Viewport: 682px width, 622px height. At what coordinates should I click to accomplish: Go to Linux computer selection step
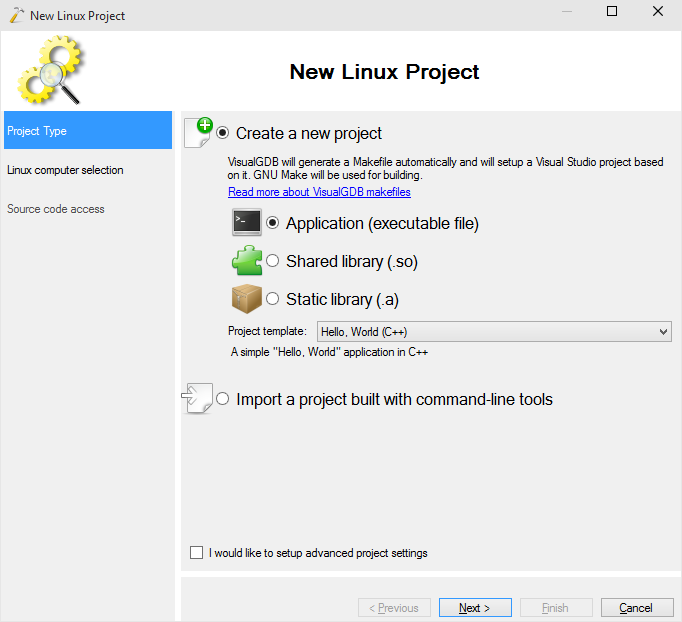(65, 170)
